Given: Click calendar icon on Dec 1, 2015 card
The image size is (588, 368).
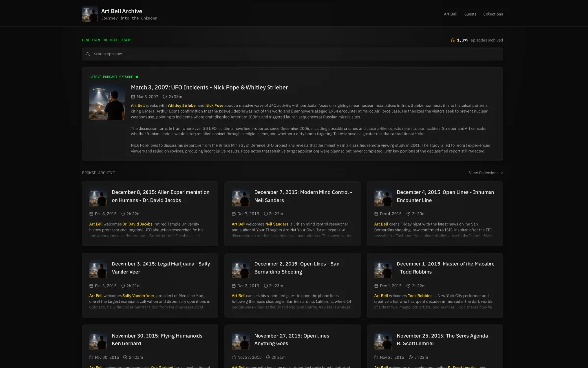Looking at the screenshot, I should pyautogui.click(x=376, y=286).
